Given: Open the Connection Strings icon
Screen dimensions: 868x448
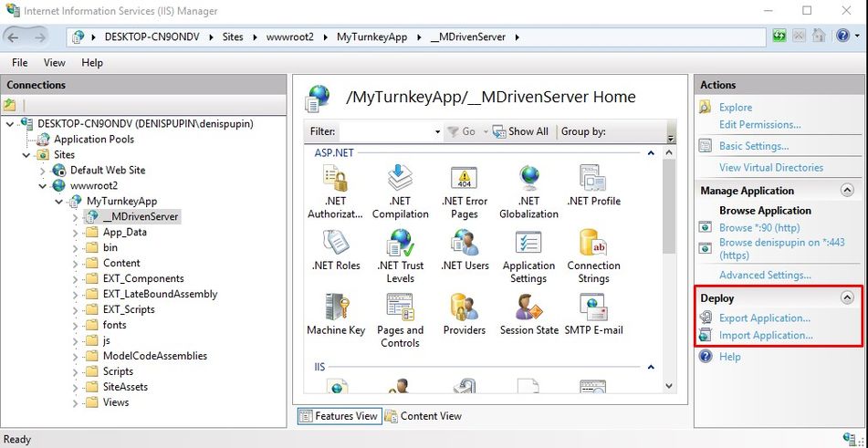Looking at the screenshot, I should point(593,256).
